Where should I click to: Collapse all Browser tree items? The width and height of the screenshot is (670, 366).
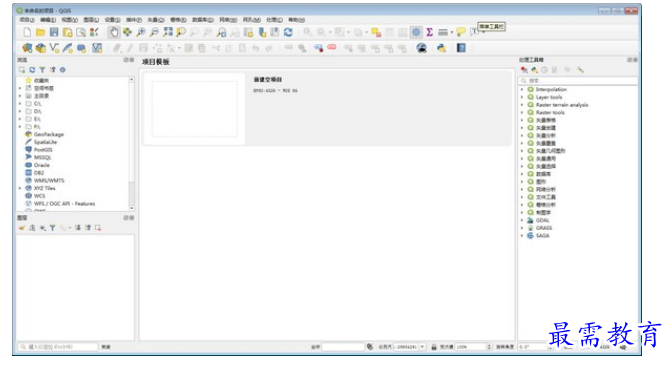(53, 70)
